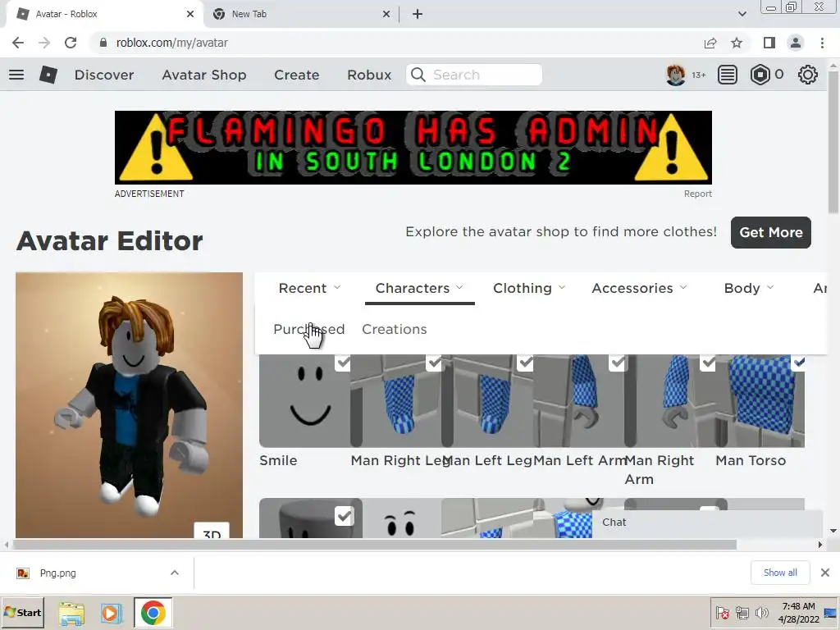Toggle checkbox on gray head item
Image resolution: width=840 pixels, height=630 pixels.
point(344,517)
